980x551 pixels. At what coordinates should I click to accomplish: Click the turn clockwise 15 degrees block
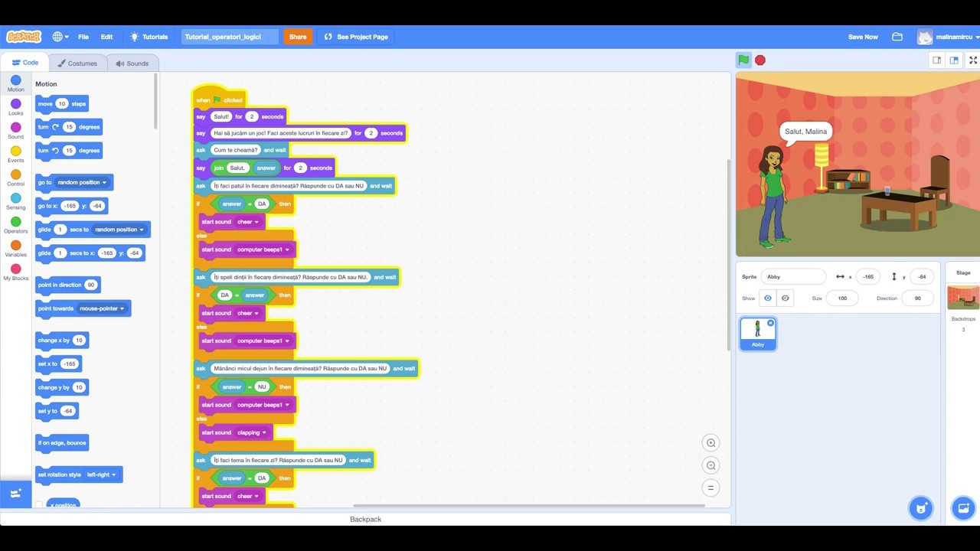point(69,127)
